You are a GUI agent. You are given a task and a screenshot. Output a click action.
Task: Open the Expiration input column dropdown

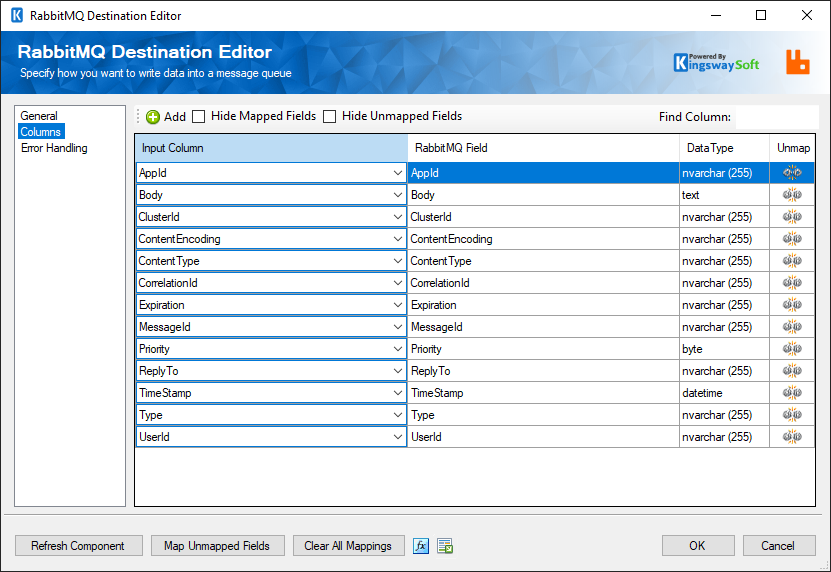point(397,305)
